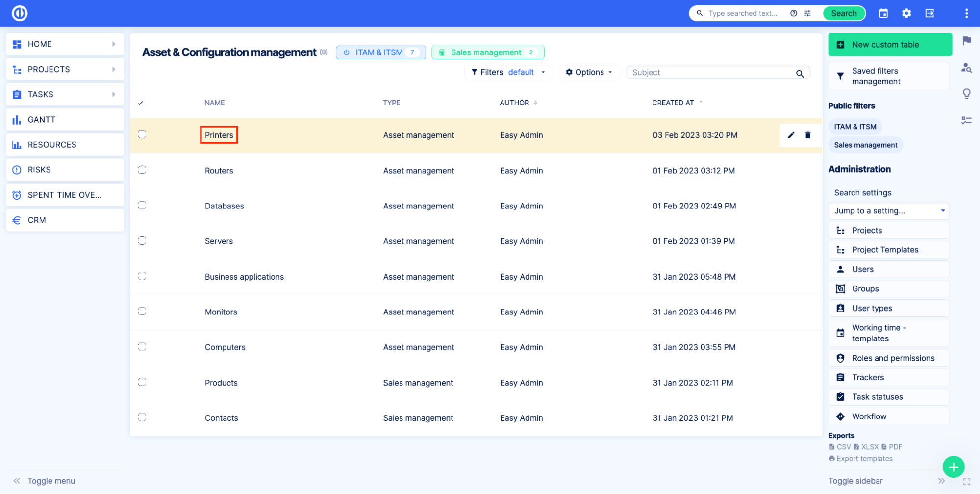Check the box on the Servers row
Screen dimensions: 980x494
(142, 240)
